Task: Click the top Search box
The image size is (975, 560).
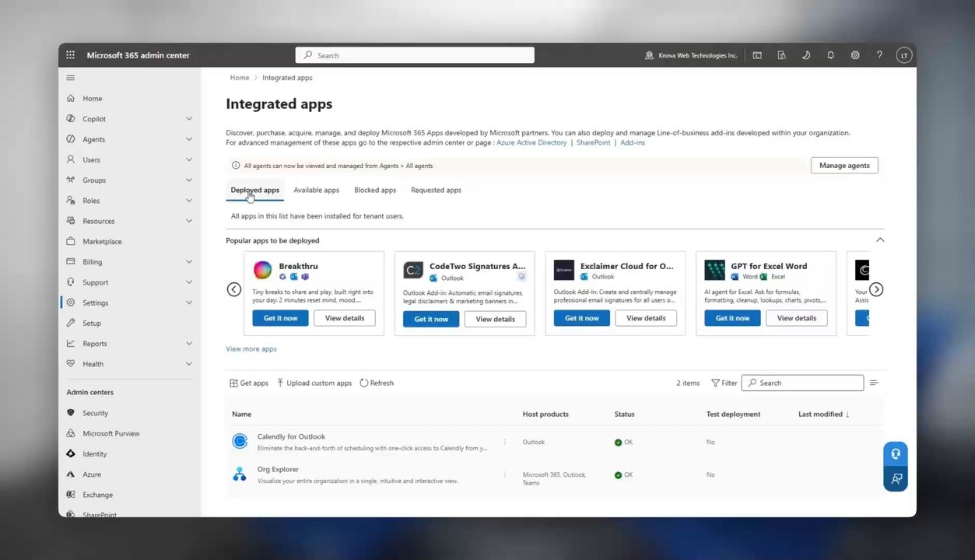Action: (415, 55)
